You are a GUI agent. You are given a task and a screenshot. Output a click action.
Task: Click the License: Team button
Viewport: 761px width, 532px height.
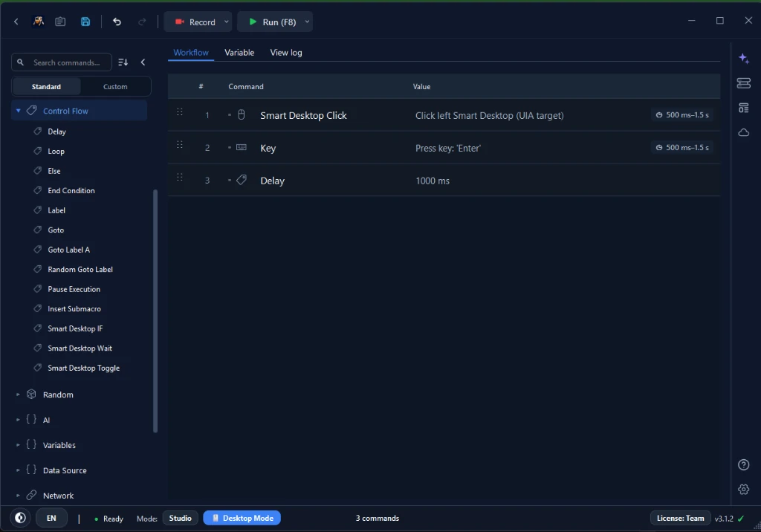(x=680, y=518)
